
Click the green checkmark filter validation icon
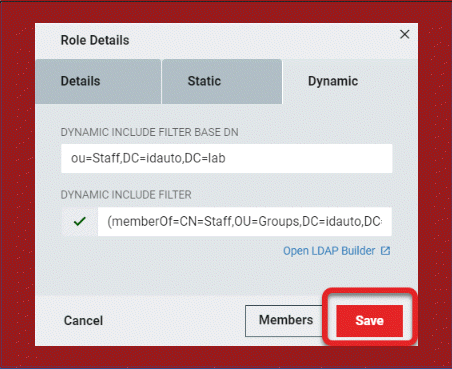coord(80,221)
